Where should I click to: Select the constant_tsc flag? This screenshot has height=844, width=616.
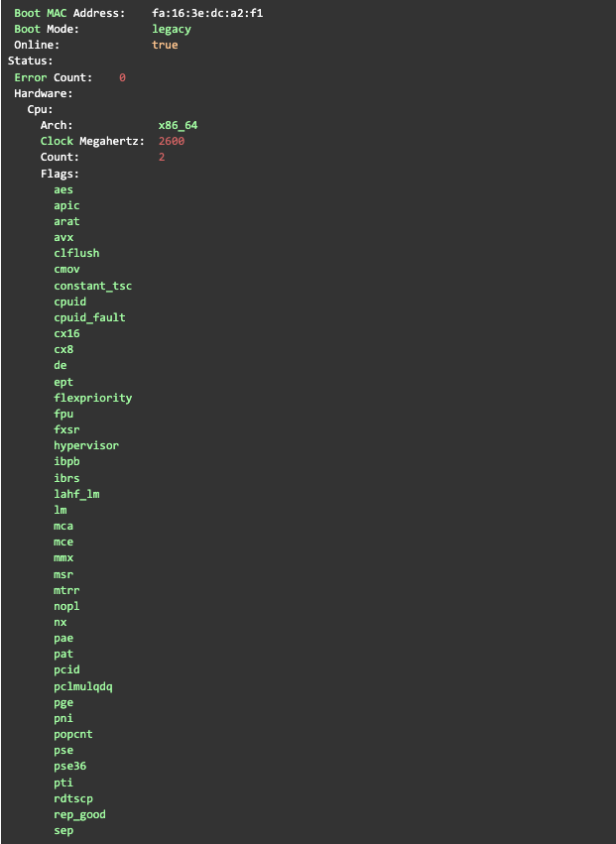point(92,286)
